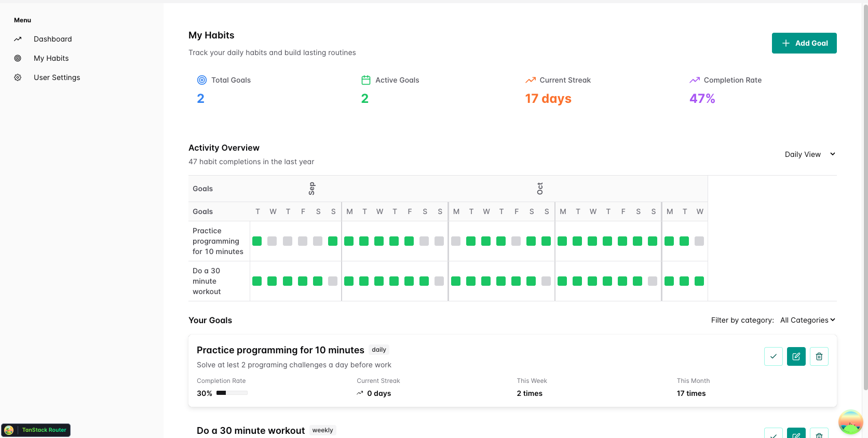868x438 pixels.
Task: Click '47 habit completions in the last year' text
Action: (x=251, y=162)
